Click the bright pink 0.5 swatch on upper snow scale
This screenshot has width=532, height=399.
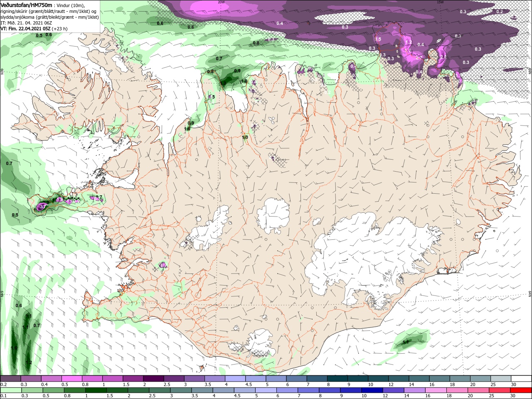[x=71, y=379]
